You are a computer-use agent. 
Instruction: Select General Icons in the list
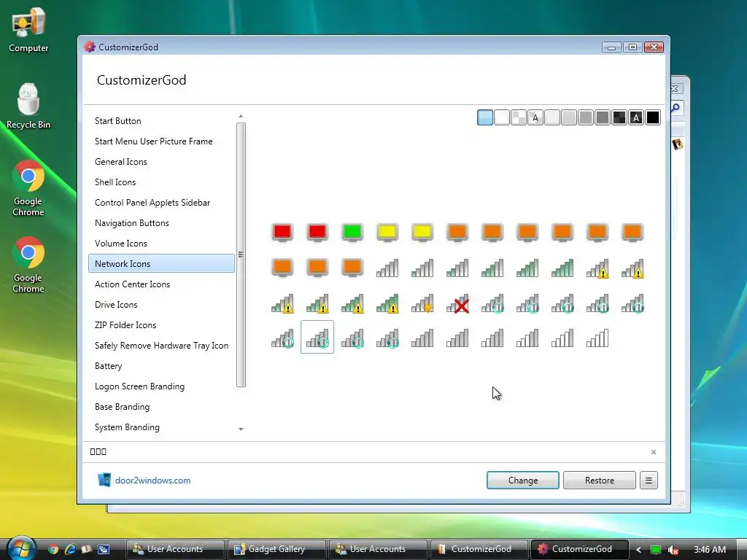pyautogui.click(x=161, y=162)
